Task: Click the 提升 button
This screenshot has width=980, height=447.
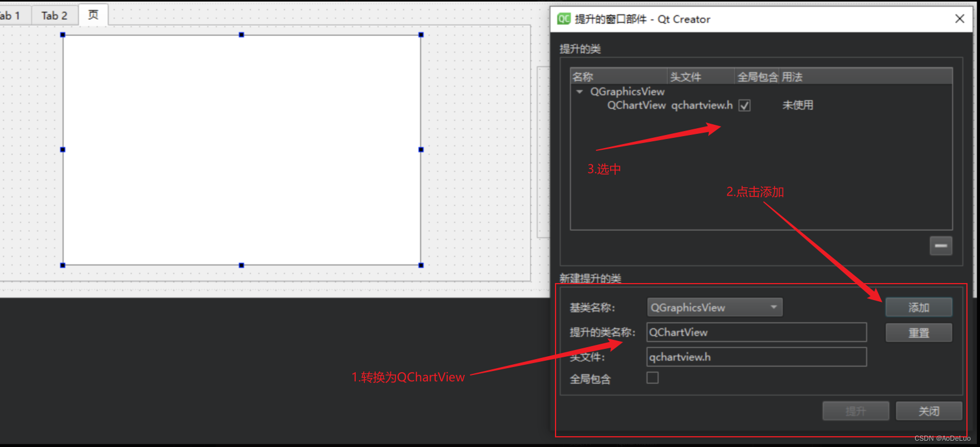Action: [856, 411]
